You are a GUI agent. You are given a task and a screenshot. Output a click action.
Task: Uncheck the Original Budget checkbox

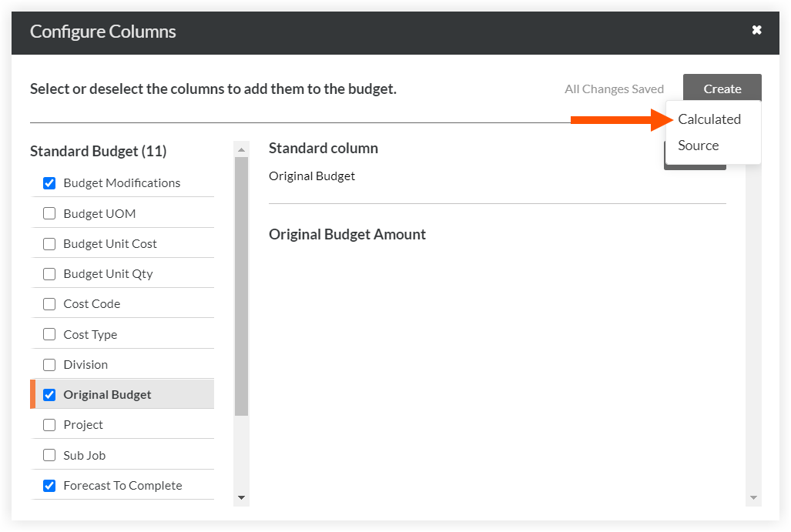click(x=49, y=395)
